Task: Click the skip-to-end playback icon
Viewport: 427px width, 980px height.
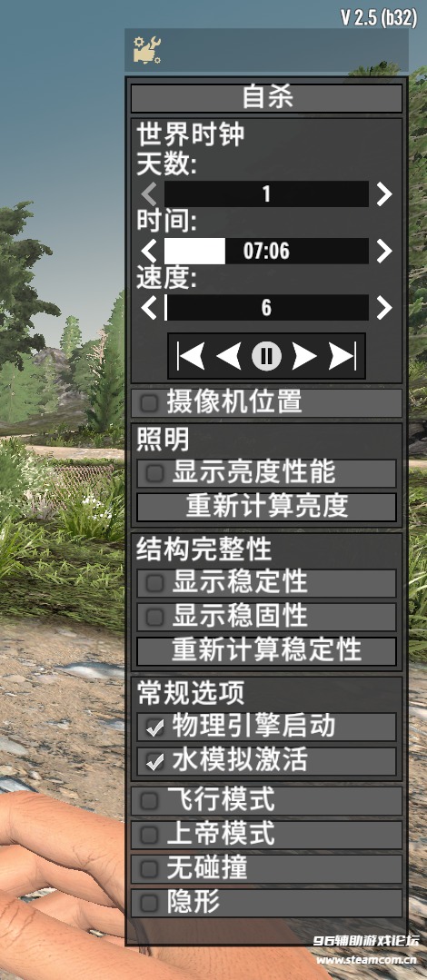Action: (343, 356)
